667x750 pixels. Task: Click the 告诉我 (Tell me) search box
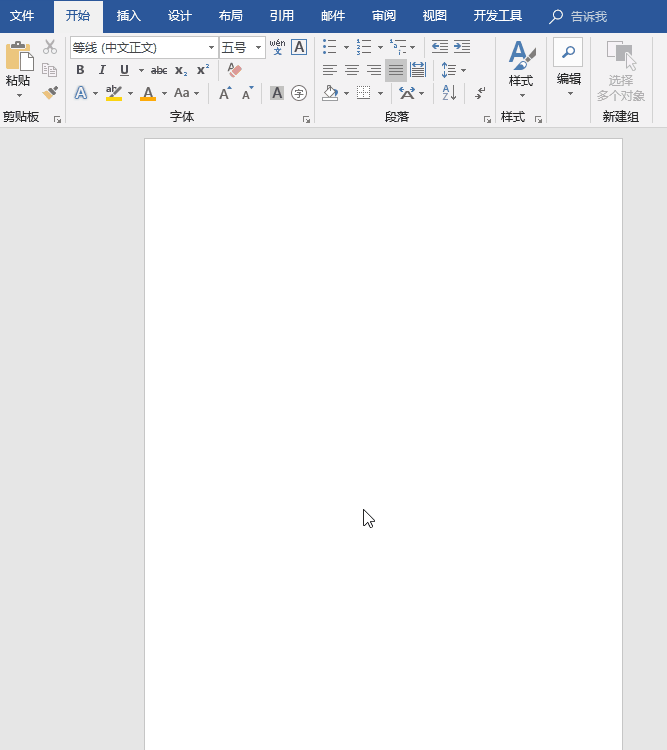588,17
